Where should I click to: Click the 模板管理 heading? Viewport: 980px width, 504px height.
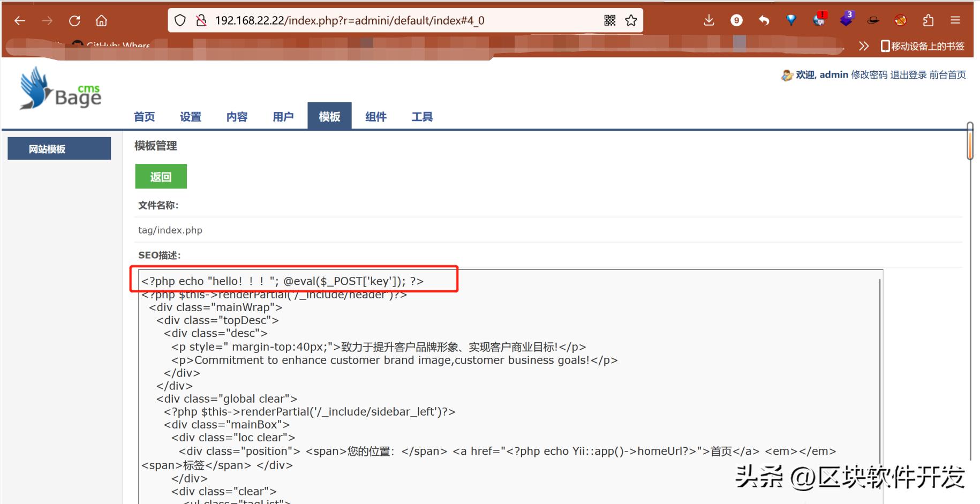155,146
